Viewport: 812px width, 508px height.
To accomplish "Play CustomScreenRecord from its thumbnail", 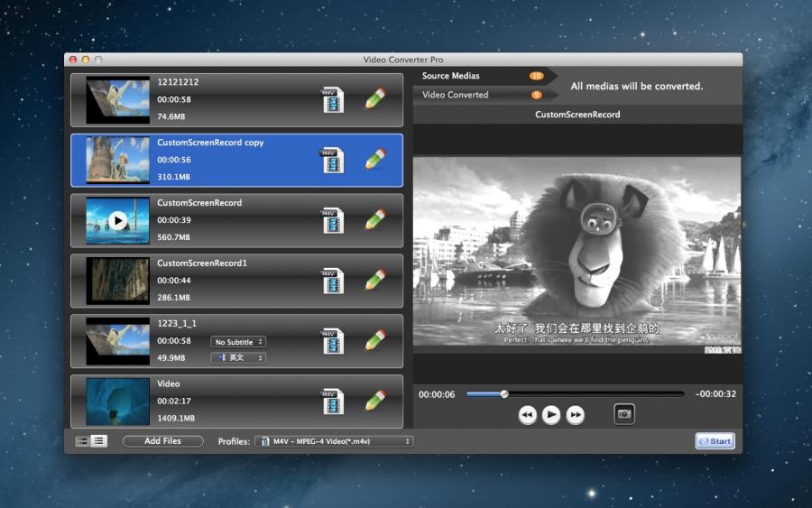I will (117, 220).
